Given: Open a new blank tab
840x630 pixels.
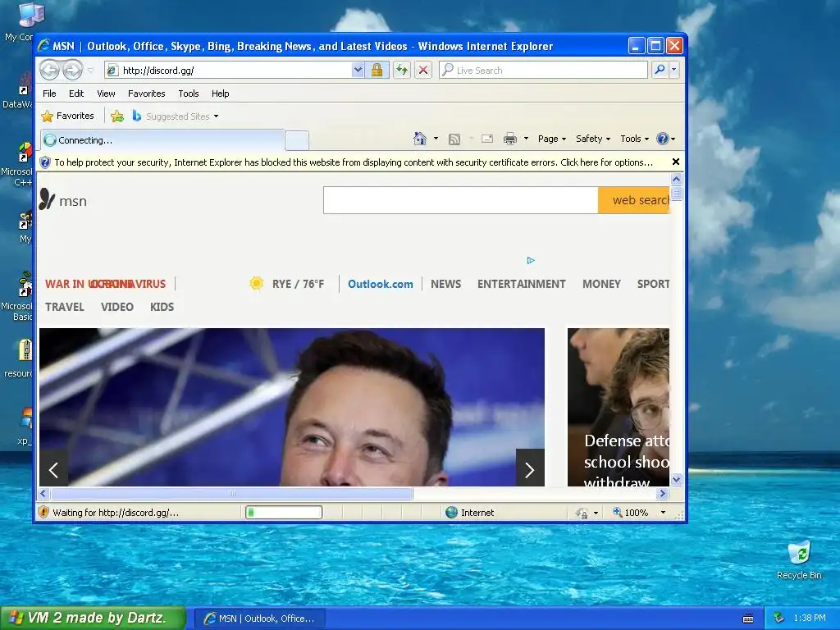Looking at the screenshot, I should (x=297, y=140).
